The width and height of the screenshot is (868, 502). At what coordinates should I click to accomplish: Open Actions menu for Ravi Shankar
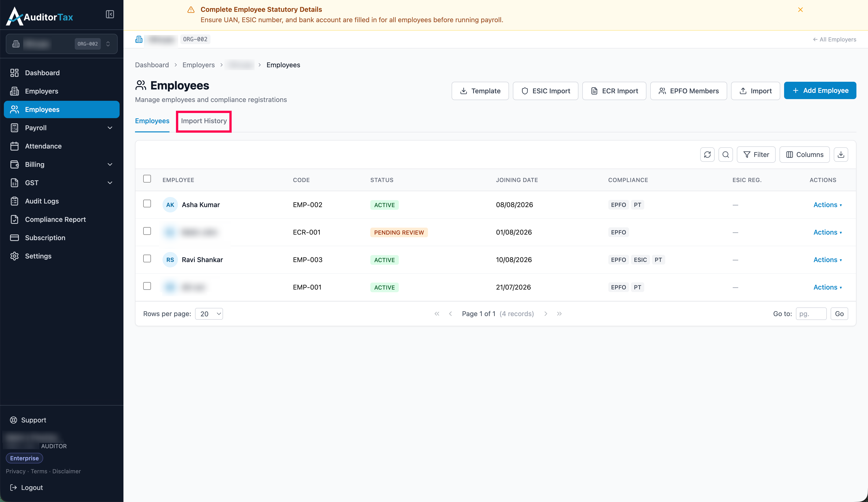[827, 260]
